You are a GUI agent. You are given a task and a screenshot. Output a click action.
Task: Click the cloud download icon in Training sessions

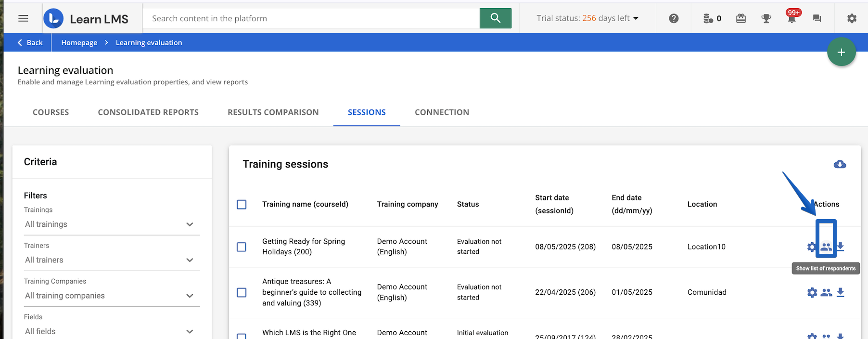840,165
